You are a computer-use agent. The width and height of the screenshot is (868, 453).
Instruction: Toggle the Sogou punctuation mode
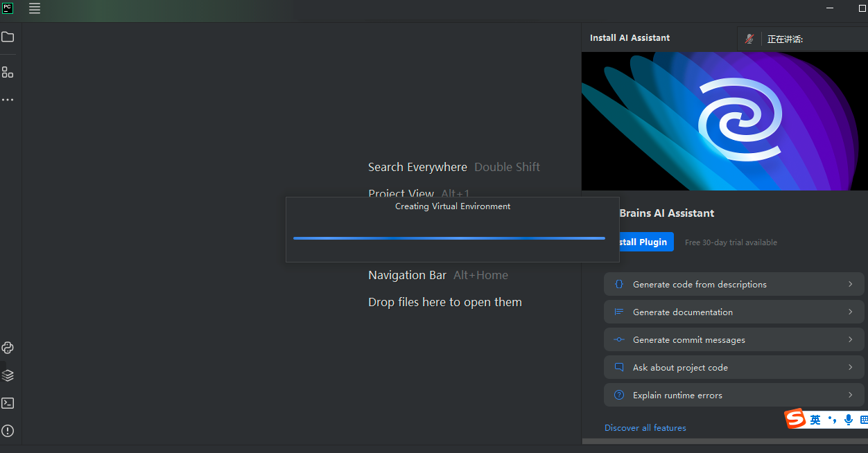(832, 420)
